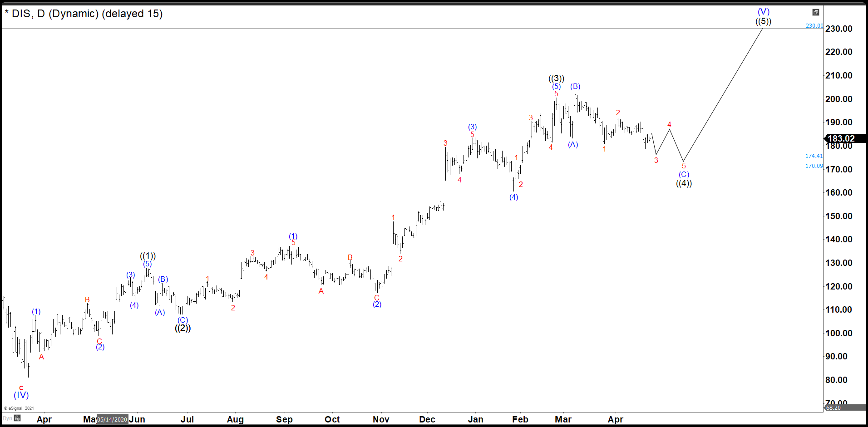Select the 183.02 current price marker

point(843,139)
